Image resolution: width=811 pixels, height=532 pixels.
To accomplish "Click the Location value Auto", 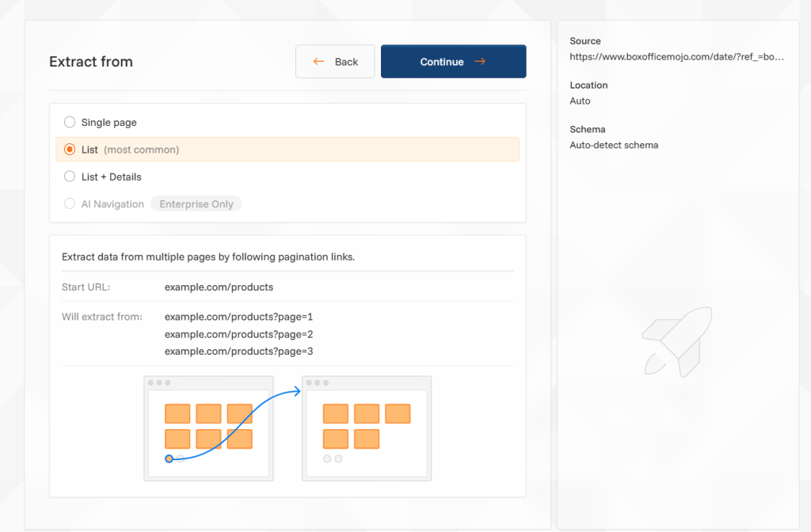I will coord(580,101).
